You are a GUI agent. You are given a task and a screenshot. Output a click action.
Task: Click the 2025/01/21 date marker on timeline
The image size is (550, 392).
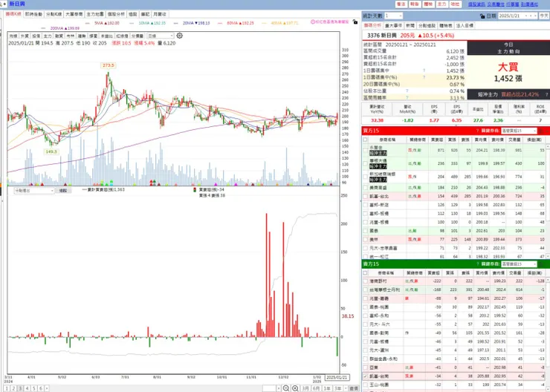pyautogui.click(x=337, y=378)
